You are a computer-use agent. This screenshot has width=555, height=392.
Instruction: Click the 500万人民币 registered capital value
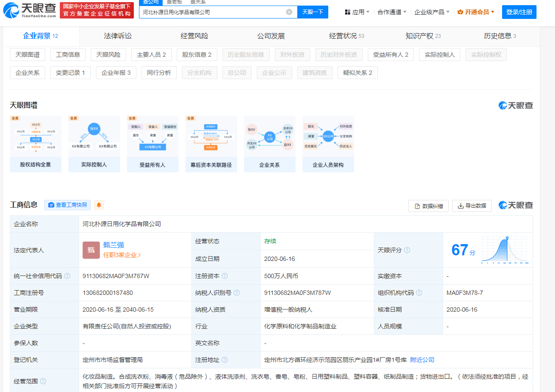(x=281, y=276)
